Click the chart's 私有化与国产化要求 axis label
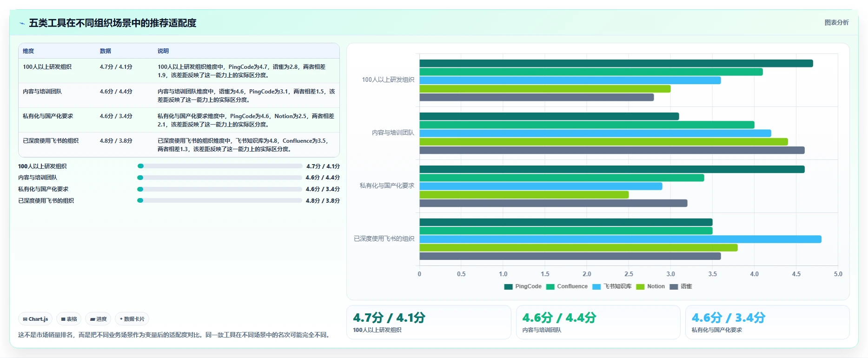The image size is (868, 358). coord(387,186)
